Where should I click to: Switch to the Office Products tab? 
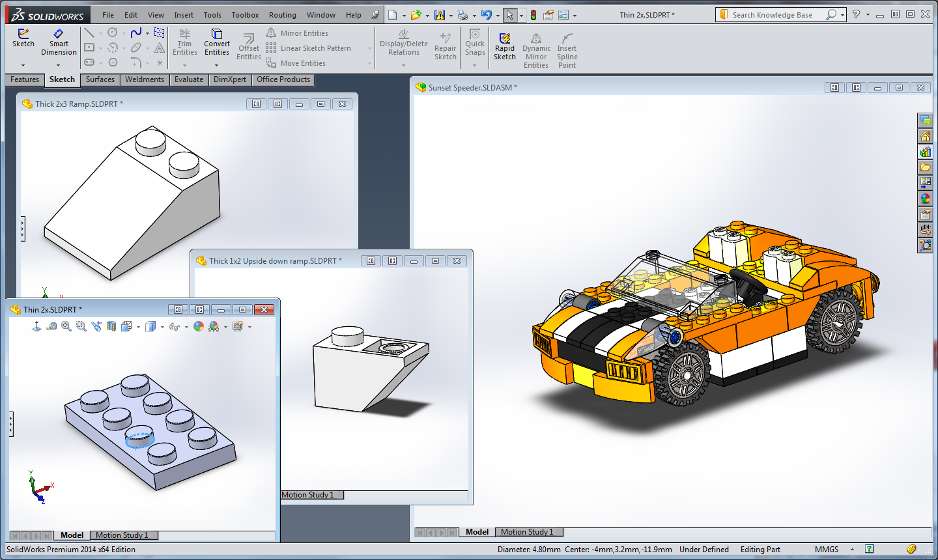[x=283, y=79]
